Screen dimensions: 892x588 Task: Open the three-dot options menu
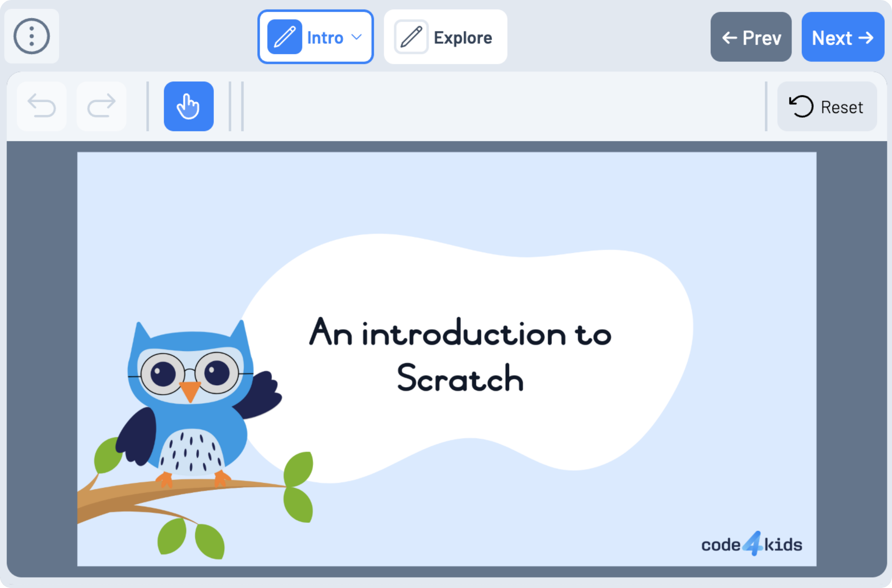(32, 36)
